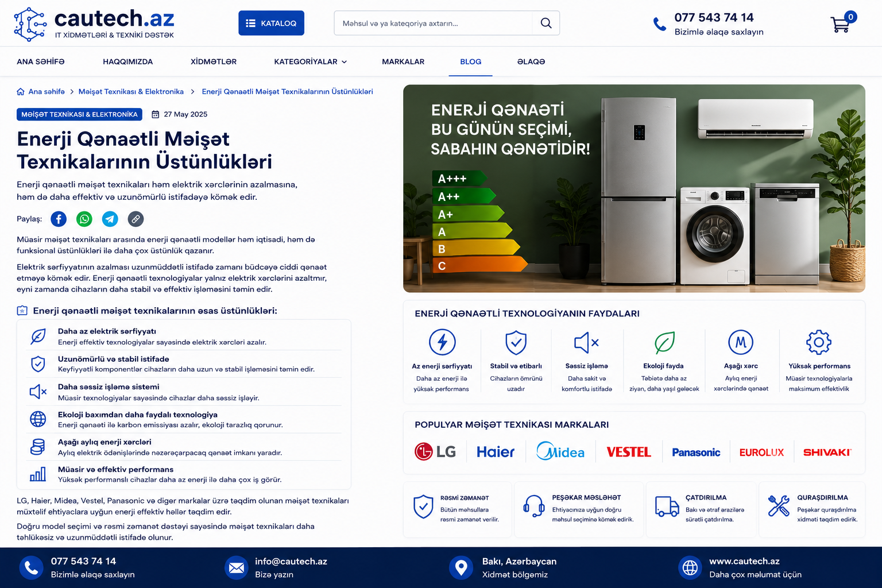Click the product search input field
Screen dimensions: 882x588
[434, 23]
